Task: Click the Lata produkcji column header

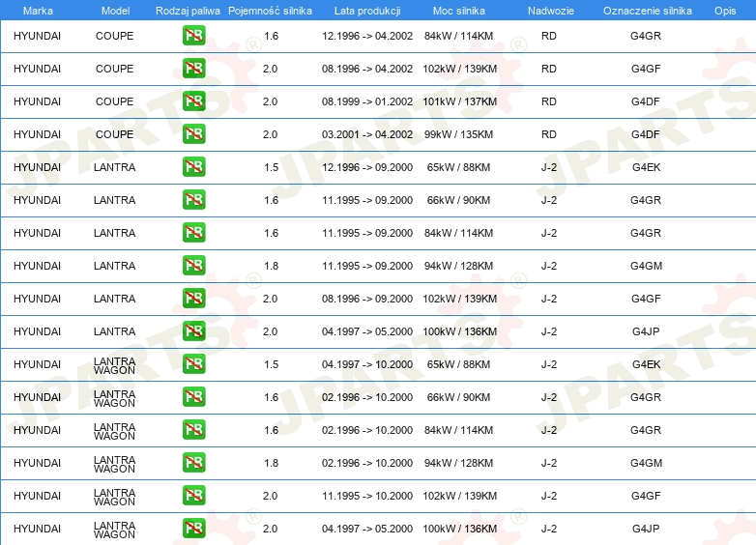Action: pyautogui.click(x=367, y=11)
